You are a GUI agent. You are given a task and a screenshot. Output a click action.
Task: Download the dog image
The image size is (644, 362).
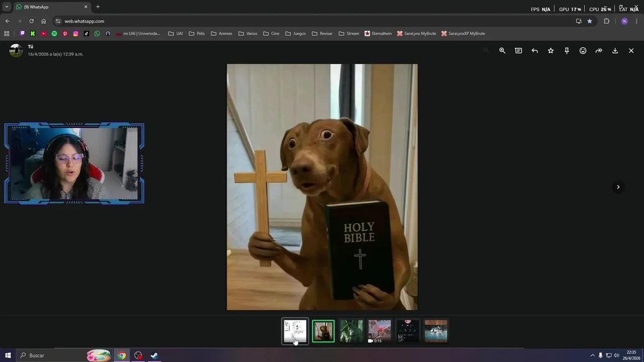(x=615, y=51)
